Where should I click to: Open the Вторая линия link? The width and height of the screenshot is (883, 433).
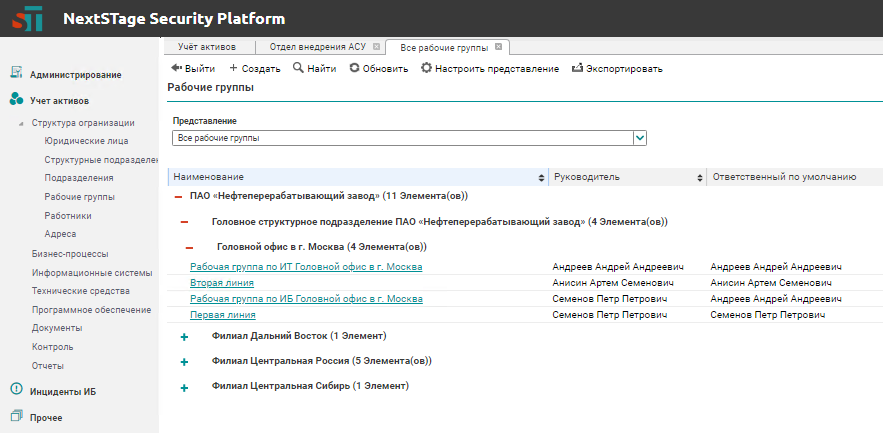coord(215,283)
